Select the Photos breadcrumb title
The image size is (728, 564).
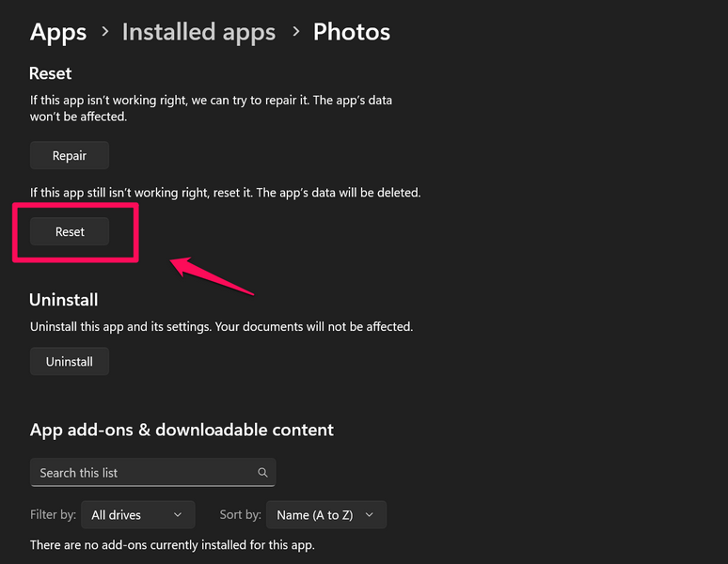click(352, 32)
